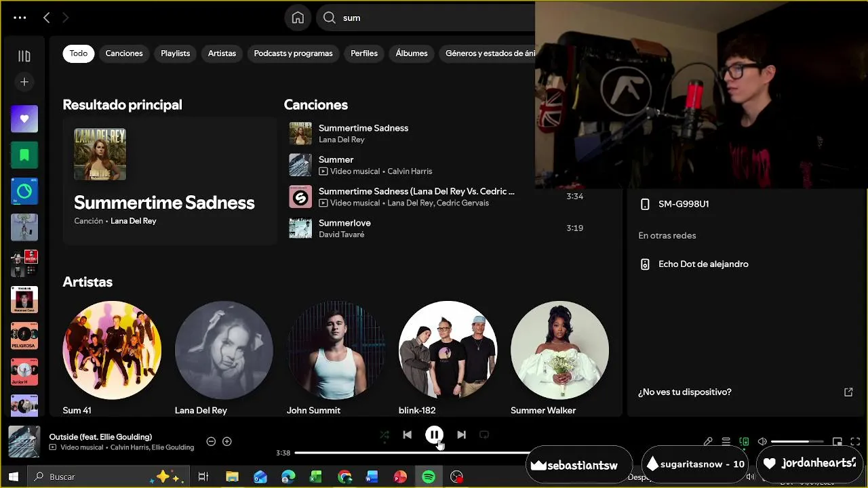The height and width of the screenshot is (488, 868).
Task: Toggle repeat mode
Action: (484, 435)
